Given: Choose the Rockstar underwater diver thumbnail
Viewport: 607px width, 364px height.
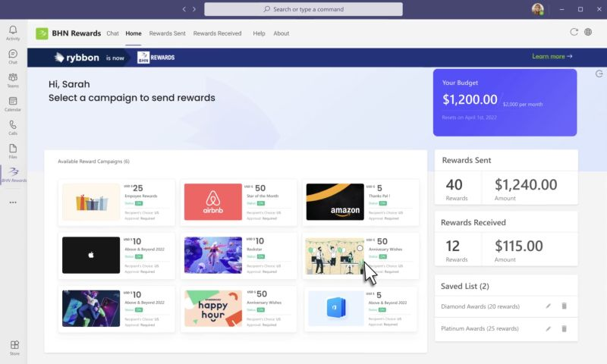Looking at the screenshot, I should [x=213, y=256].
